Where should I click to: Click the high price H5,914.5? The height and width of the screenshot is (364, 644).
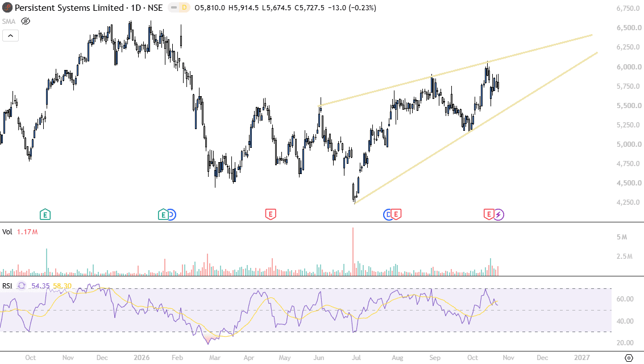243,8
